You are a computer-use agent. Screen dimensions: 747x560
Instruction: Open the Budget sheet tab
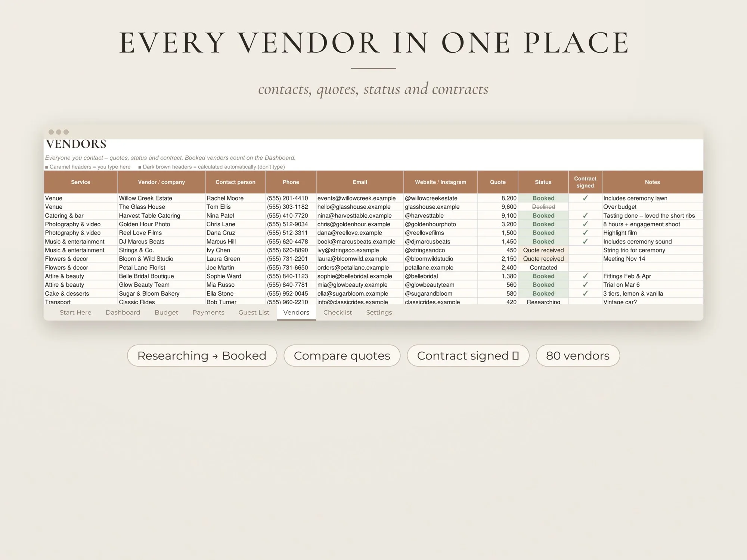click(x=166, y=312)
